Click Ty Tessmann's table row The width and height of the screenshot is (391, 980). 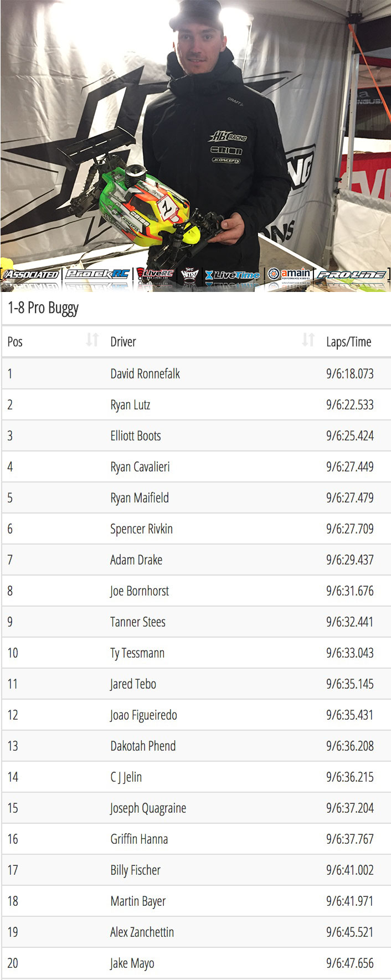(195, 653)
